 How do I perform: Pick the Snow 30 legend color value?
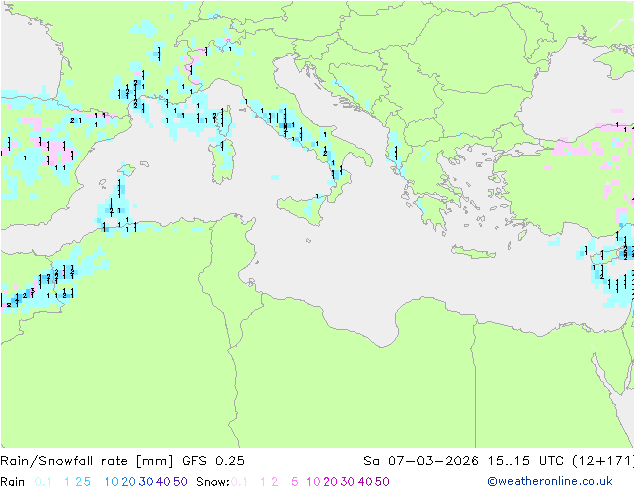click(348, 482)
